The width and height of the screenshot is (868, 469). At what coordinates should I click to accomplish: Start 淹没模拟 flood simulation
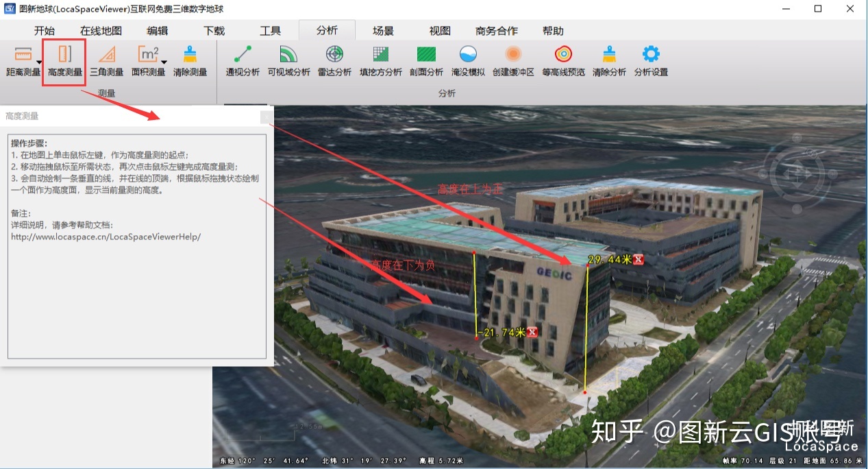[468, 61]
